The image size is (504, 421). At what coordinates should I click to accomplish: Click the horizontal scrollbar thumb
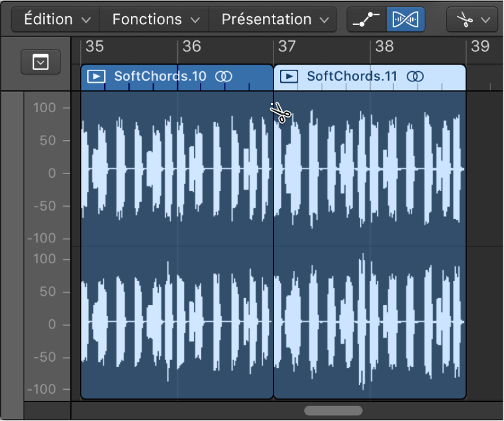pos(333,411)
